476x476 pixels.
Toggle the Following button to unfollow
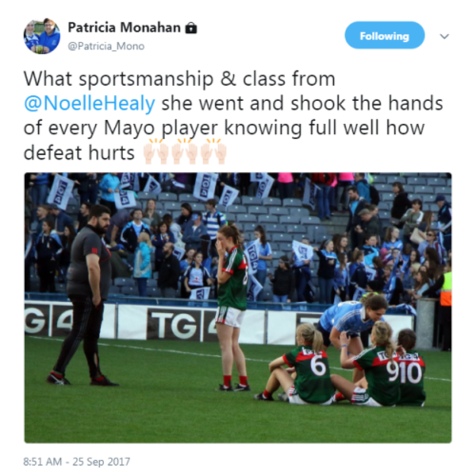[384, 36]
